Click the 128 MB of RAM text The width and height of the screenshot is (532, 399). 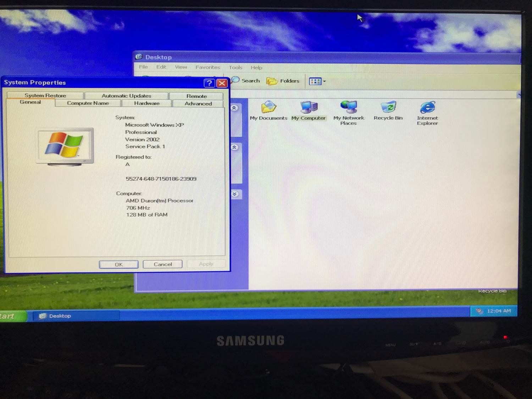tap(147, 215)
